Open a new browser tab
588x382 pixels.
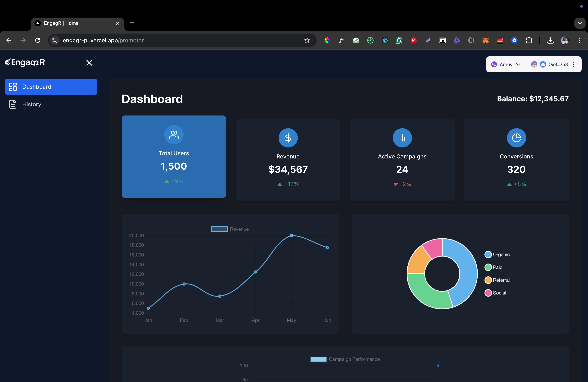click(x=132, y=23)
